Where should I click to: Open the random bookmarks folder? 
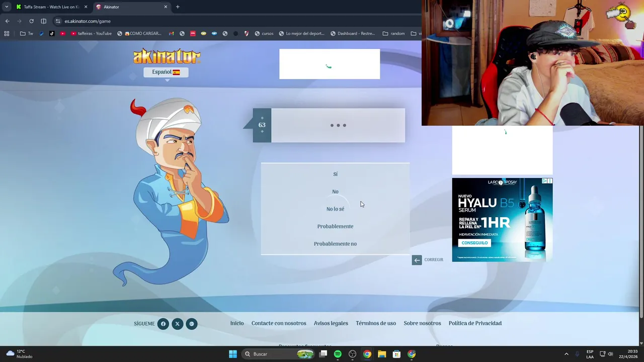pos(393,34)
